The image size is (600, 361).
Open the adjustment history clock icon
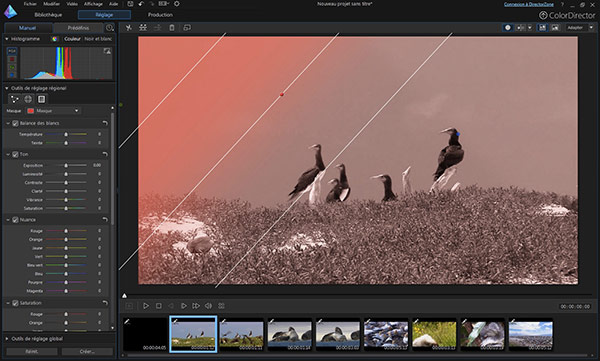110,28
